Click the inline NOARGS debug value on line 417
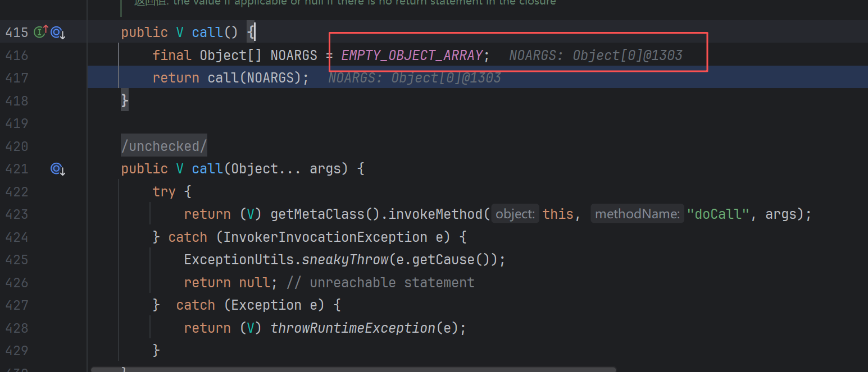The height and width of the screenshot is (372, 868). point(414,78)
